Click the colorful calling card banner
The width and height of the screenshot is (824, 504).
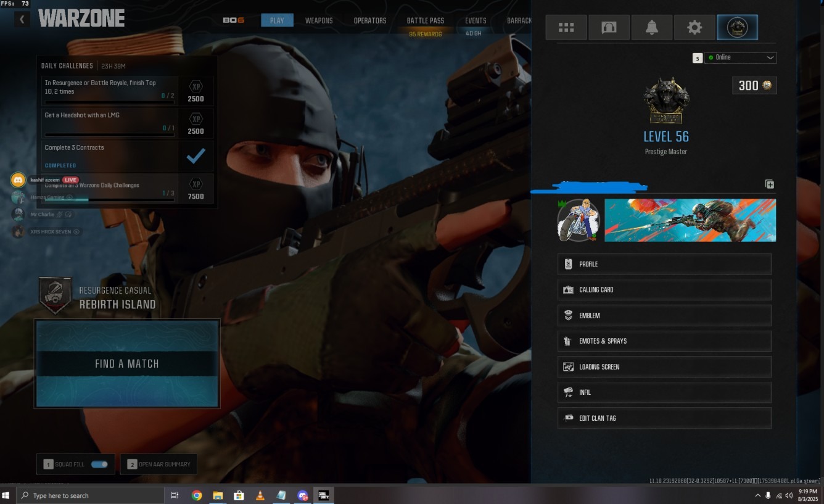690,220
